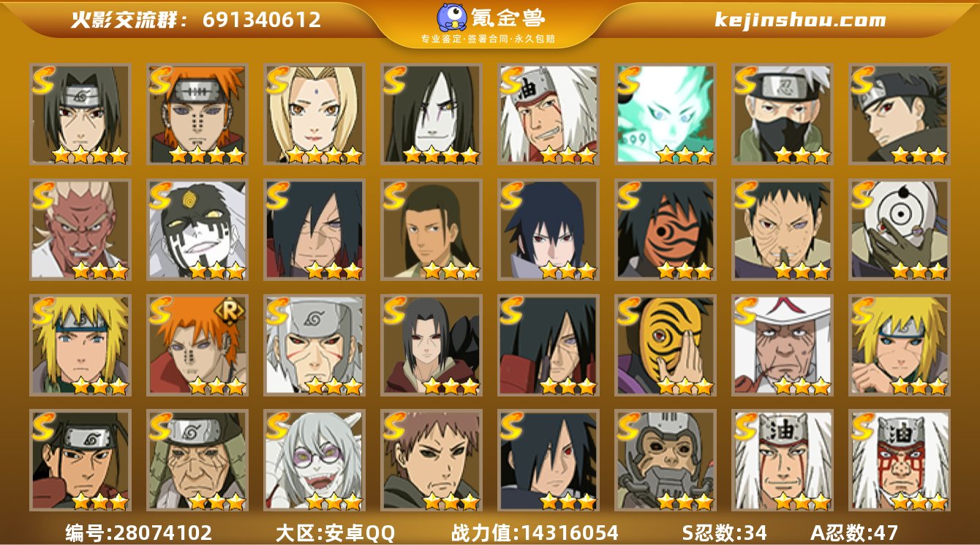Choose the Hokage hat old man portrait
Image resolution: width=980 pixels, height=545 pixels.
(783, 345)
